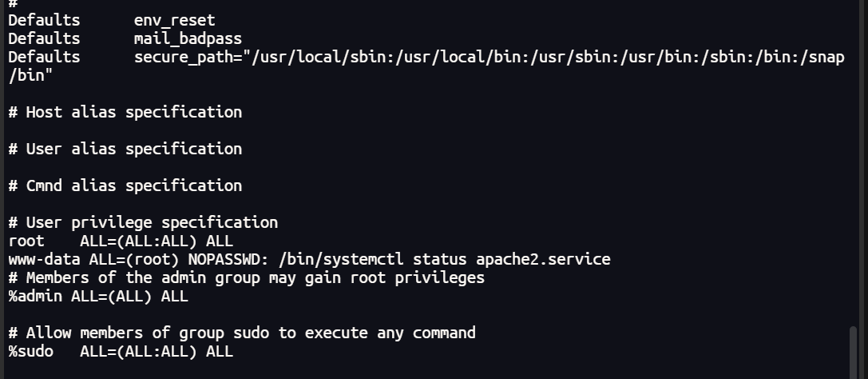Click the "# Host alias specification" comment
This screenshot has width=868, height=379.
125,112
